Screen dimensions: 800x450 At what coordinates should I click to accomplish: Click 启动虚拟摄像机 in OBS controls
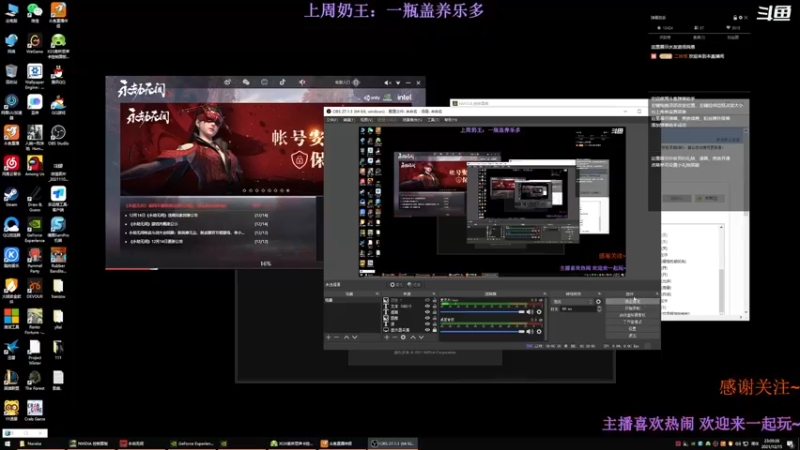coord(633,315)
